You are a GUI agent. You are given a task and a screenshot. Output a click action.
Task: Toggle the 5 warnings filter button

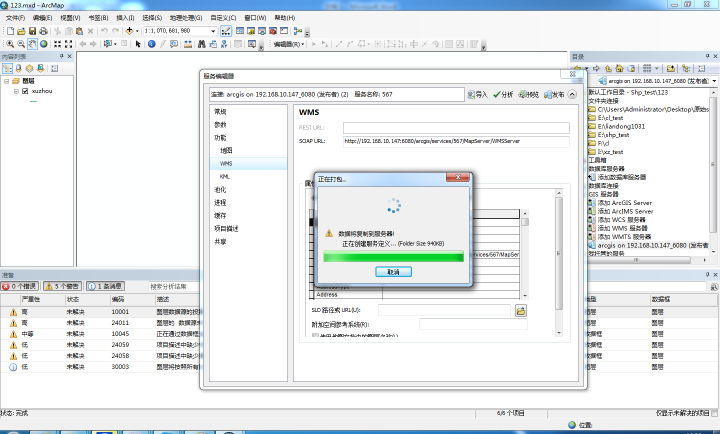click(62, 286)
